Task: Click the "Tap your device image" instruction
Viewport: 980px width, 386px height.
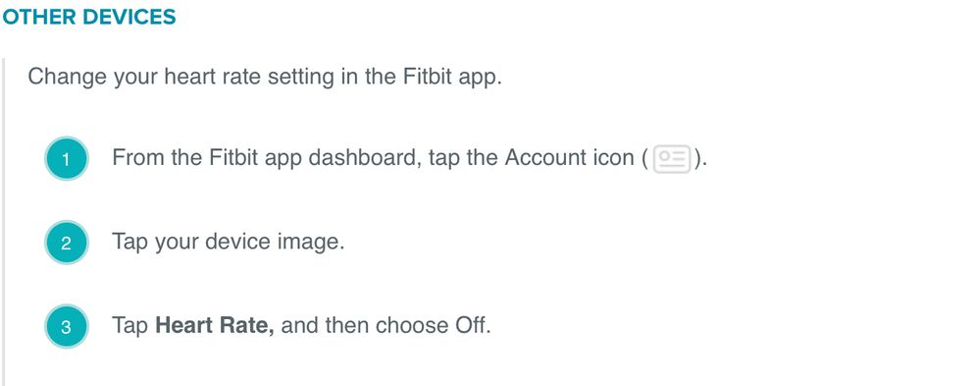Action: [x=229, y=243]
